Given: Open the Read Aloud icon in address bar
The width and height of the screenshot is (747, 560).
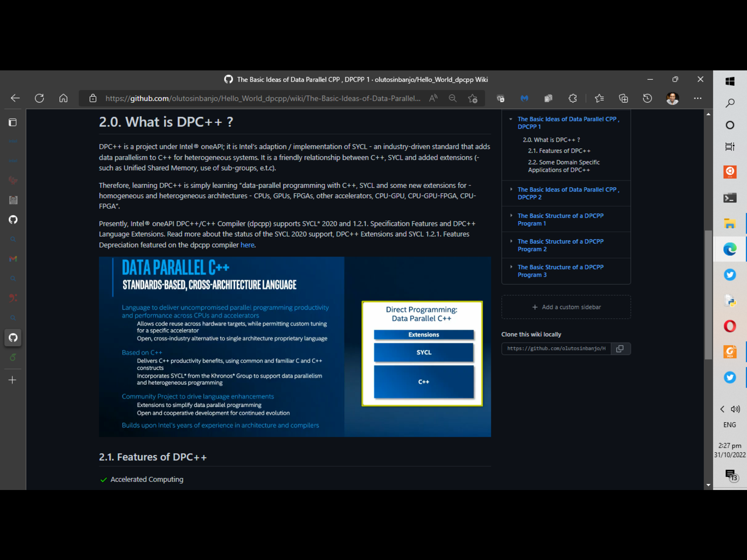Looking at the screenshot, I should point(433,98).
